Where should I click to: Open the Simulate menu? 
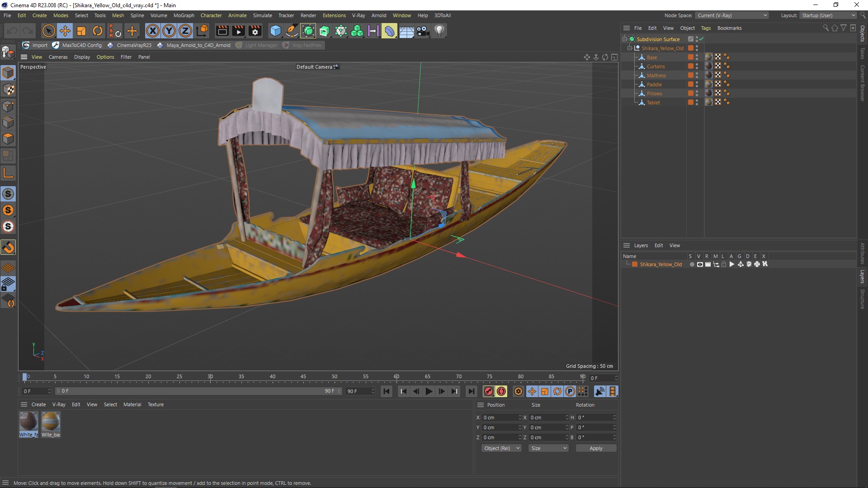coord(262,15)
